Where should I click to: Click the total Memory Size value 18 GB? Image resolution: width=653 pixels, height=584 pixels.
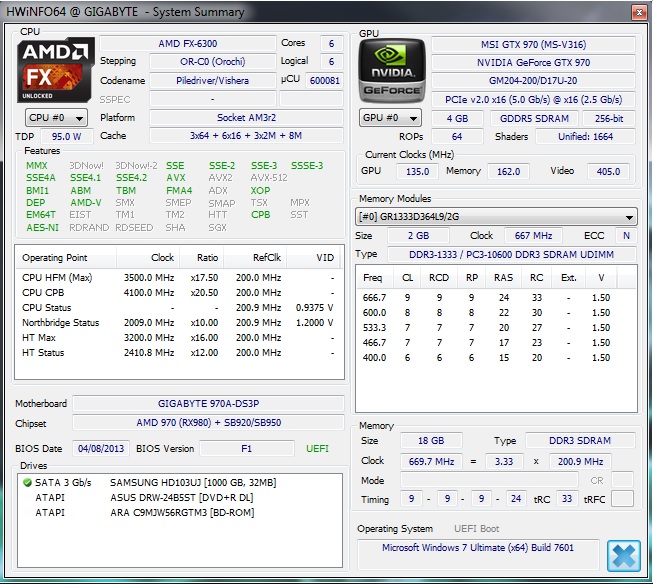[431, 440]
